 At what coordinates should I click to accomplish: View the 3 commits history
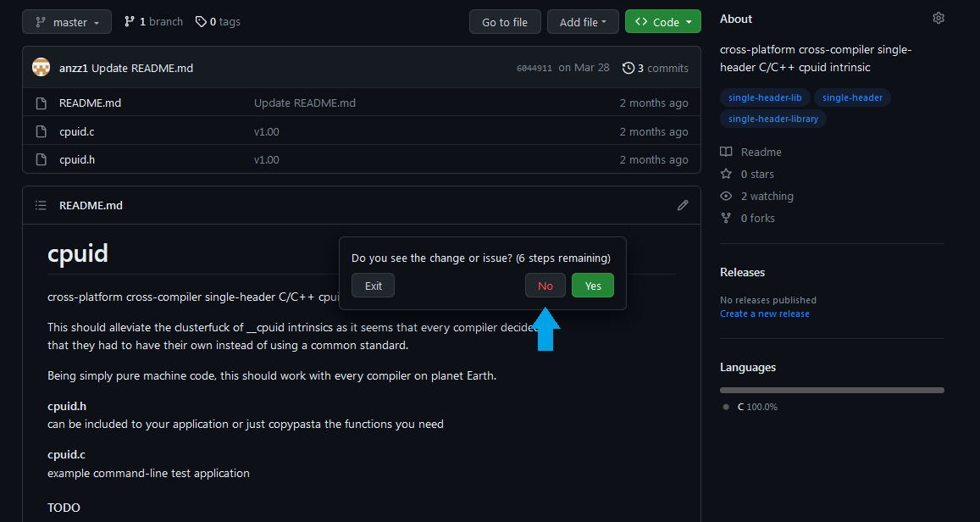[656, 68]
